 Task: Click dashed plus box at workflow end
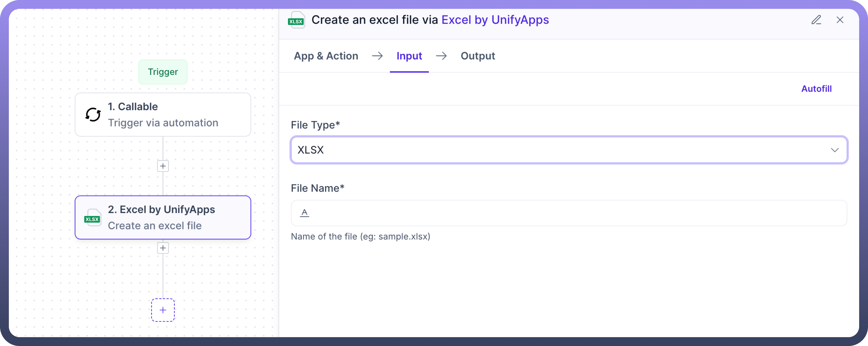pyautogui.click(x=163, y=310)
